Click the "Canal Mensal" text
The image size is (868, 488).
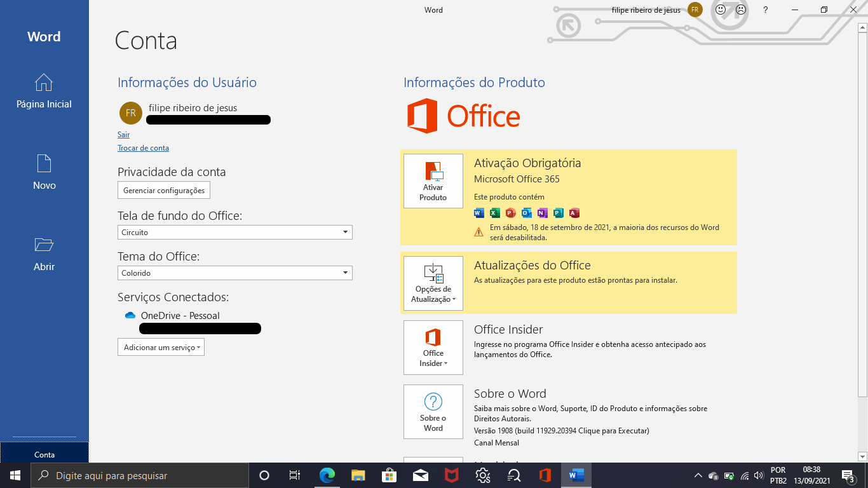coord(496,443)
